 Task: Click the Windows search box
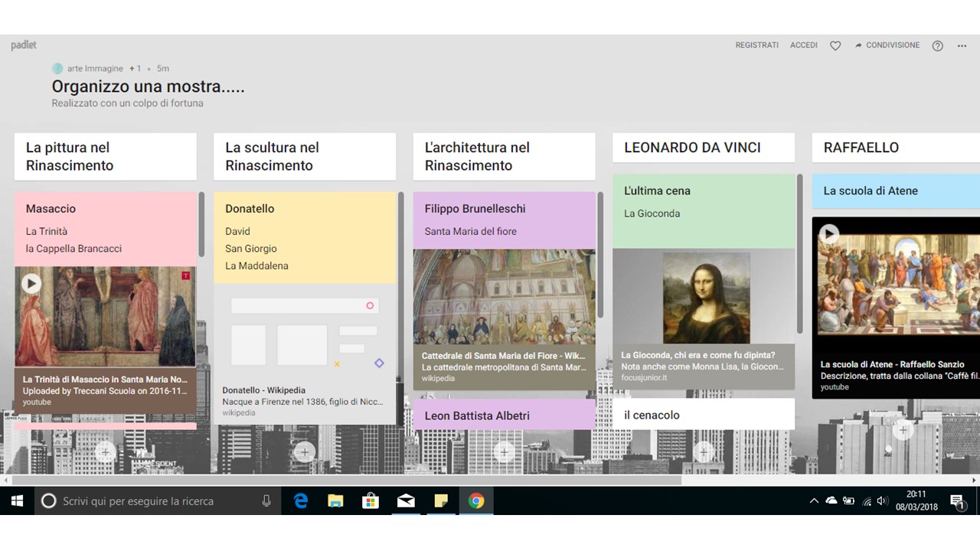(158, 501)
